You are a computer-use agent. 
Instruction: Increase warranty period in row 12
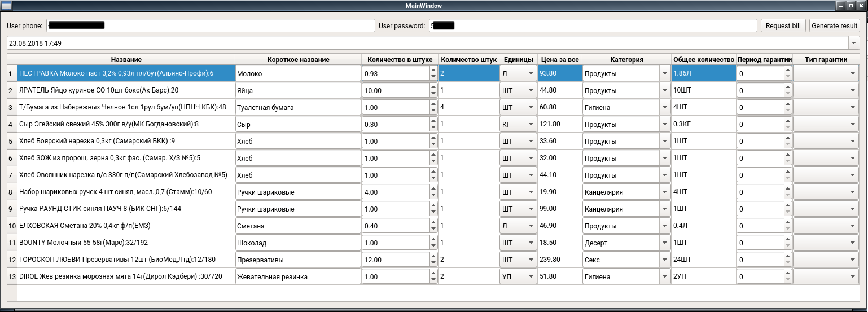click(787, 256)
